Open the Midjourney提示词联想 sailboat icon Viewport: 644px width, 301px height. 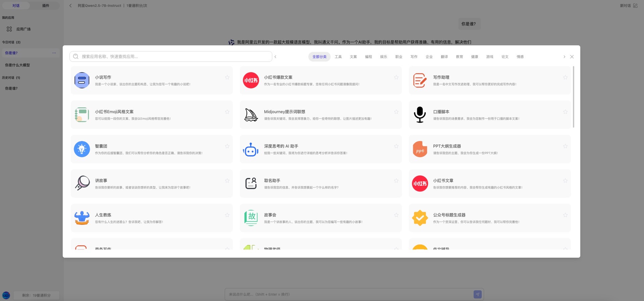tap(251, 115)
